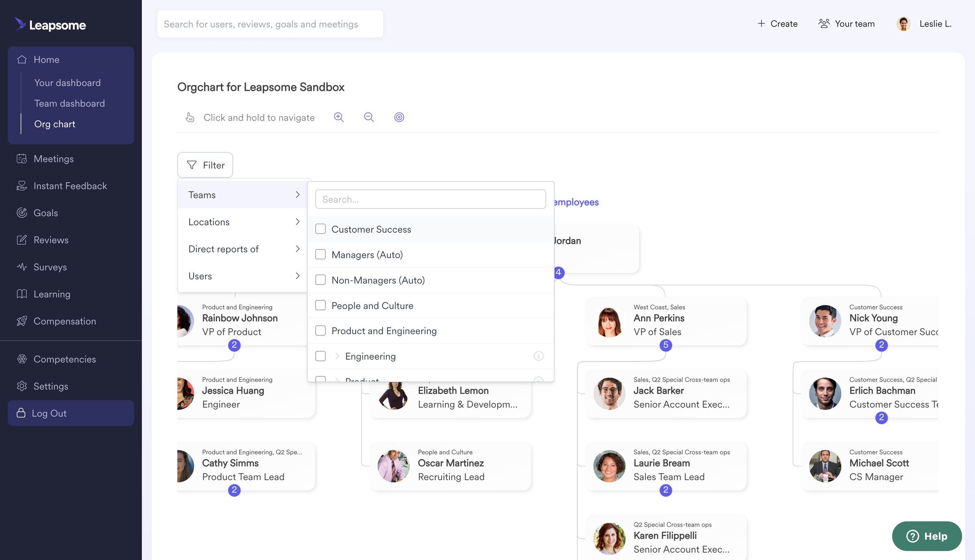Open Leslie L. profile avatar

point(903,24)
